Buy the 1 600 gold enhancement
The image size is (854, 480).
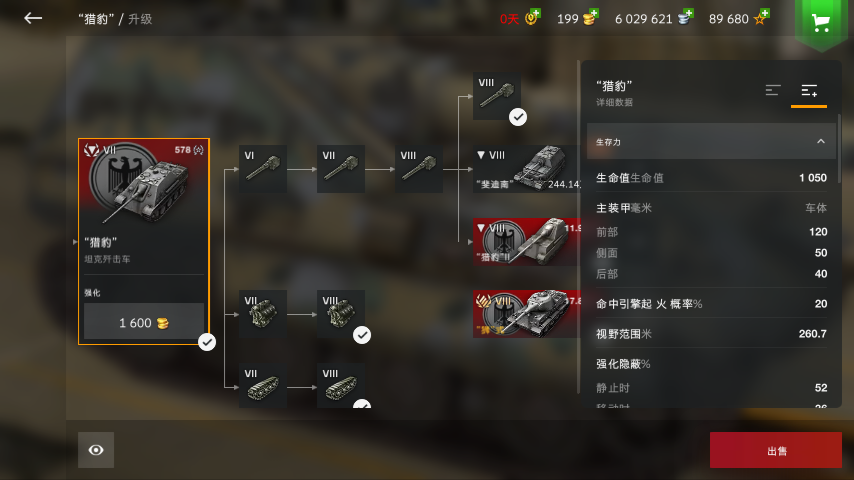coord(144,323)
